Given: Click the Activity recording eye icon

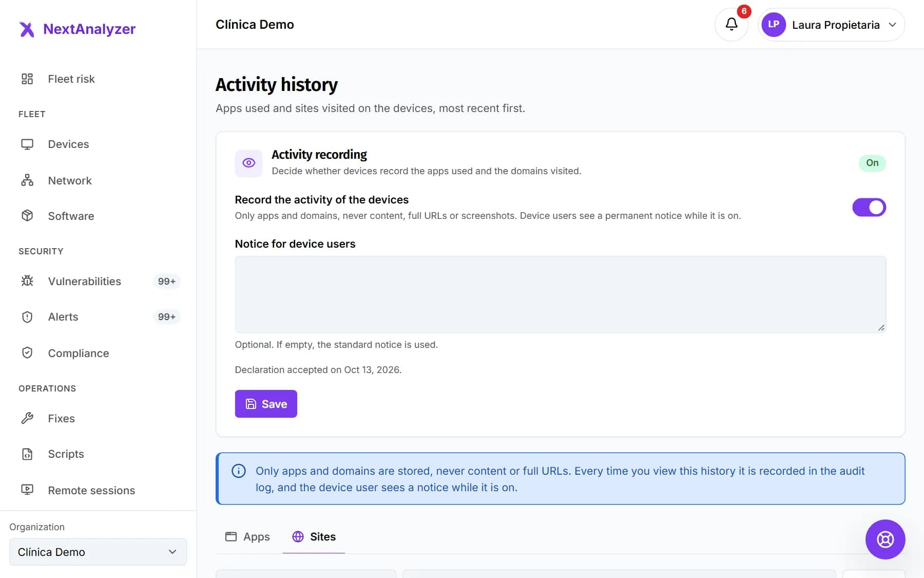Looking at the screenshot, I should coord(248,163).
